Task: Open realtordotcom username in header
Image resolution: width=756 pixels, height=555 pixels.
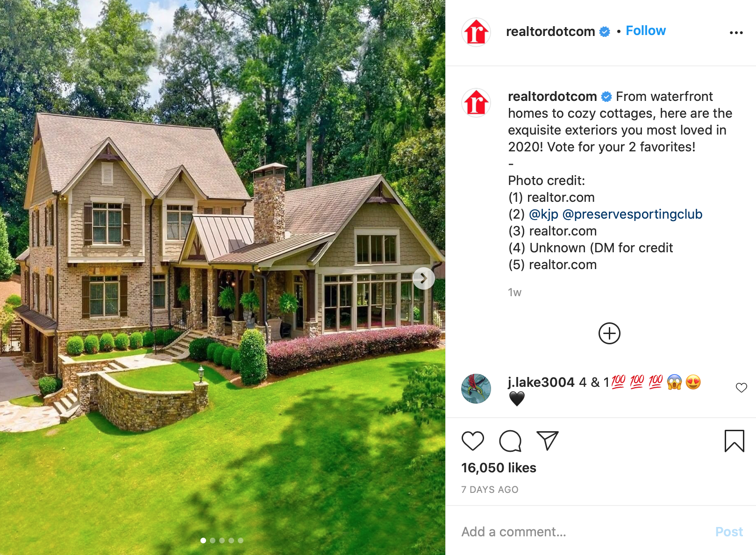Action: (550, 31)
